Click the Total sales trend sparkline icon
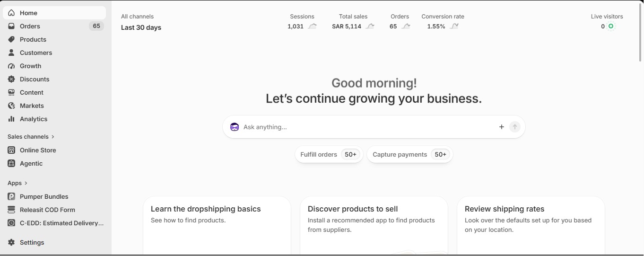Image resolution: width=644 pixels, height=256 pixels. 370,26
